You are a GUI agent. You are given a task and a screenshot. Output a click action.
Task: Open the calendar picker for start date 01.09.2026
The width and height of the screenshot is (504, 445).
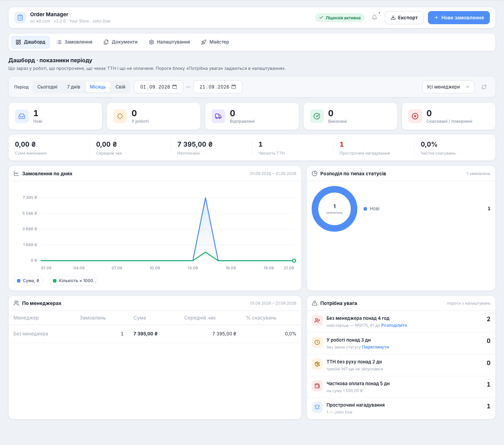click(175, 87)
